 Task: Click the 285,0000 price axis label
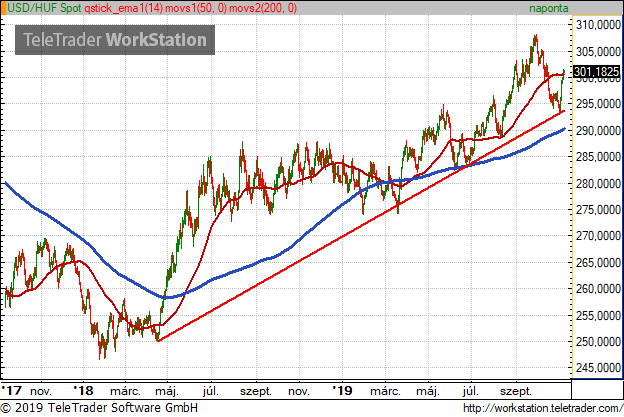[x=598, y=157]
